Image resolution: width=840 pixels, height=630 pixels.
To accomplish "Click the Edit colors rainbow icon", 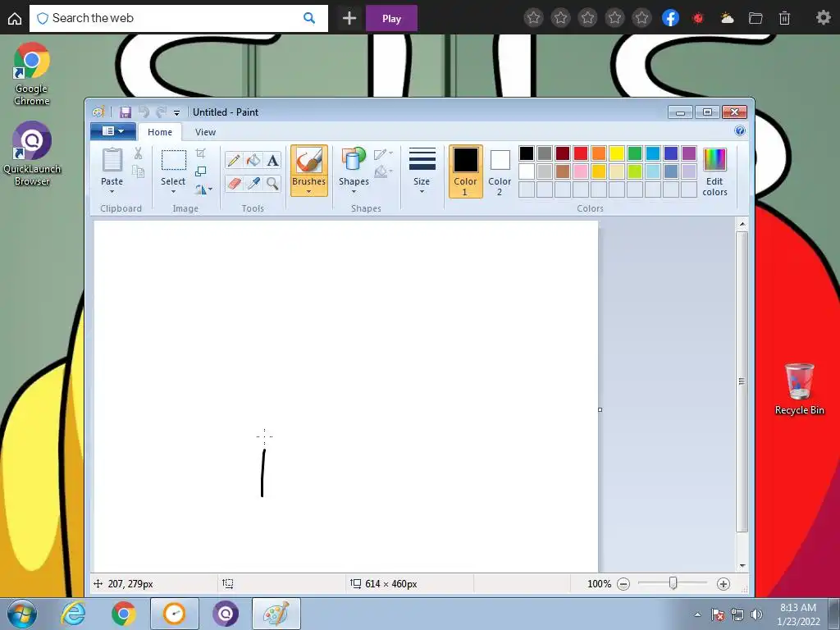I will [714, 160].
